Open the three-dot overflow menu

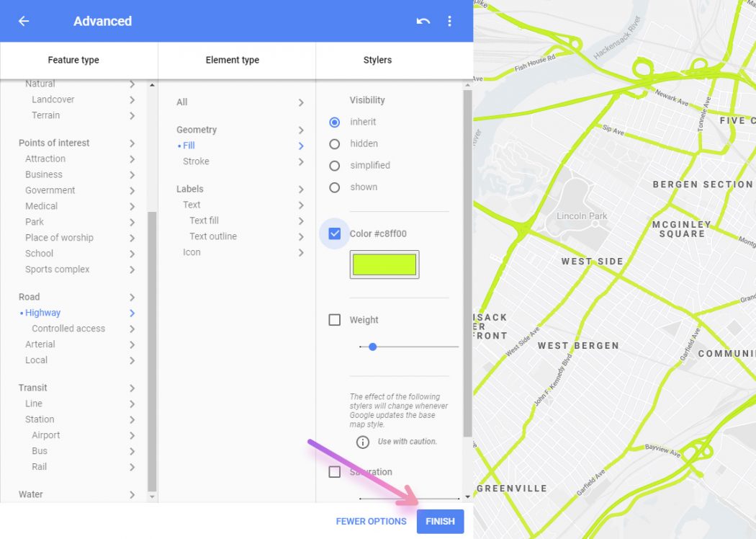click(x=449, y=21)
